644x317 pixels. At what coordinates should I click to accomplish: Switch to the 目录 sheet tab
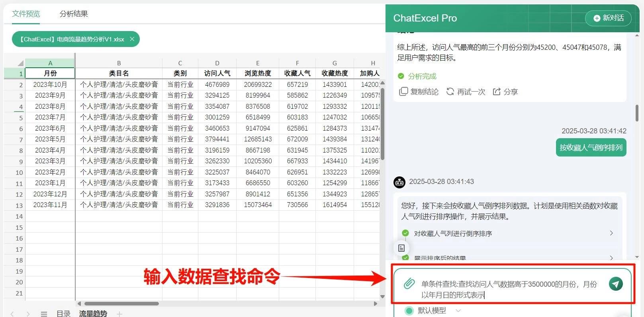[x=63, y=314]
